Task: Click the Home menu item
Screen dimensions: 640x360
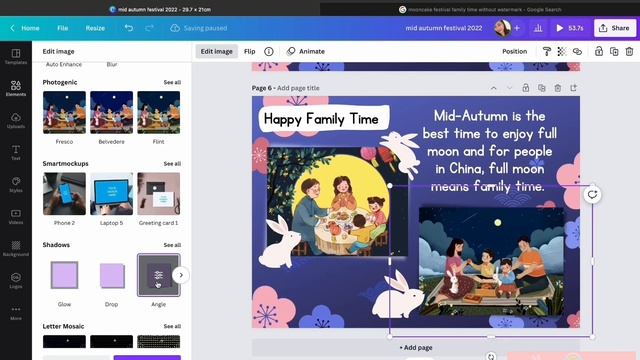Action: (30, 28)
